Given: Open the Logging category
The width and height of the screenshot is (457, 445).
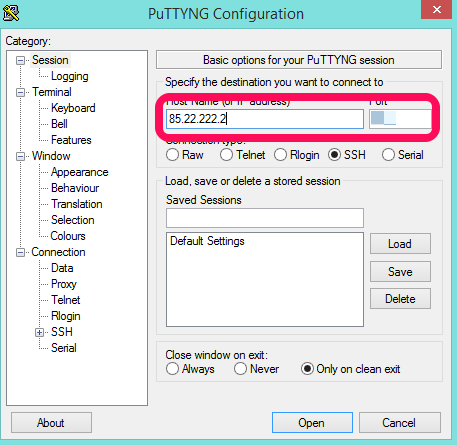Looking at the screenshot, I should (x=70, y=76).
